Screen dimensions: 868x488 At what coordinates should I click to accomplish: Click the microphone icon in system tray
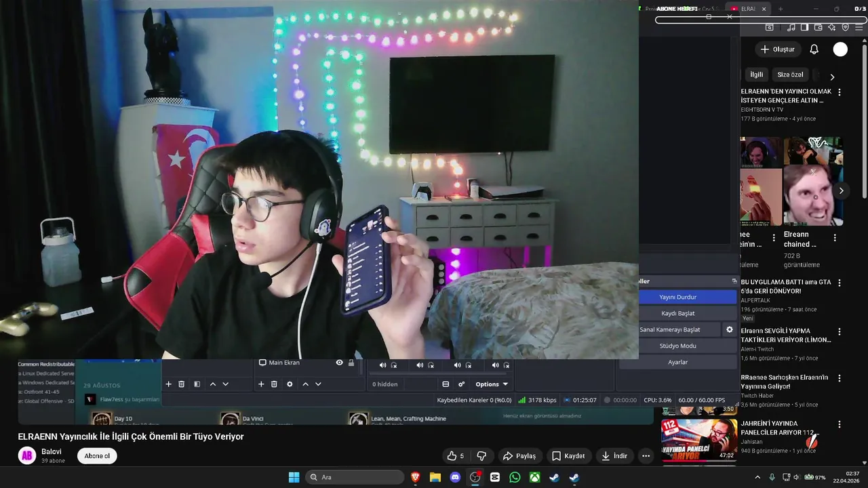pos(772,477)
